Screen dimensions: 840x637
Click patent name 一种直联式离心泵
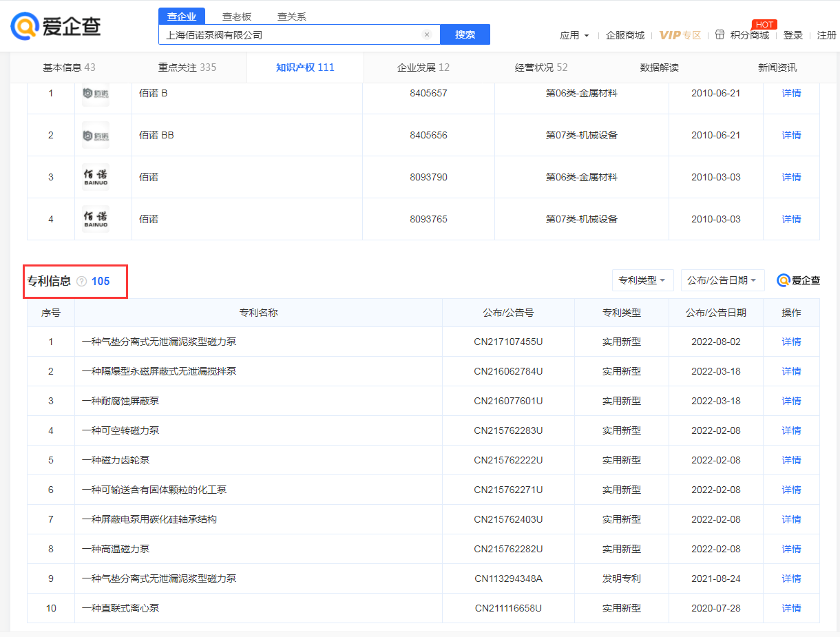120,608
